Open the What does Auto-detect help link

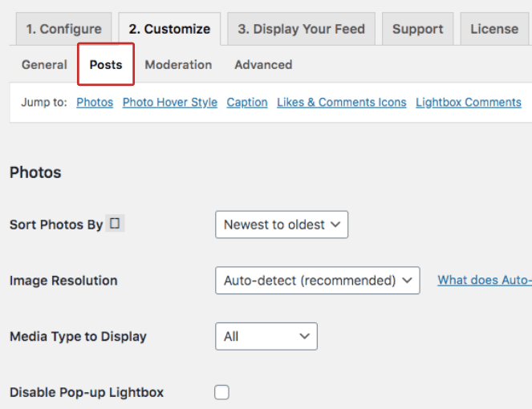click(x=484, y=280)
